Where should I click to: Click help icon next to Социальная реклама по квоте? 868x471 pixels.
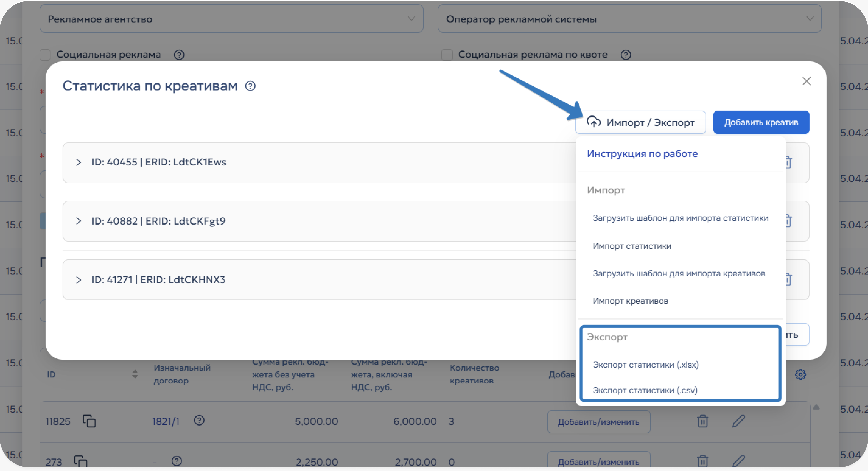pyautogui.click(x=626, y=55)
